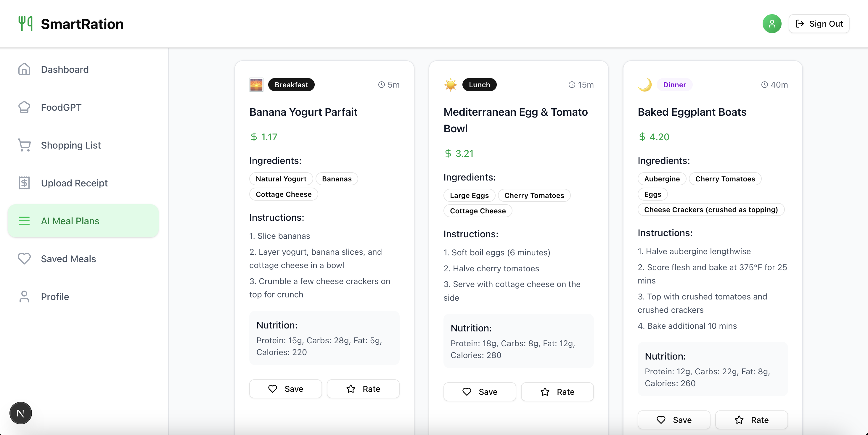Save the Mediterranean Egg & Tomato Bowl
868x435 pixels.
click(480, 392)
